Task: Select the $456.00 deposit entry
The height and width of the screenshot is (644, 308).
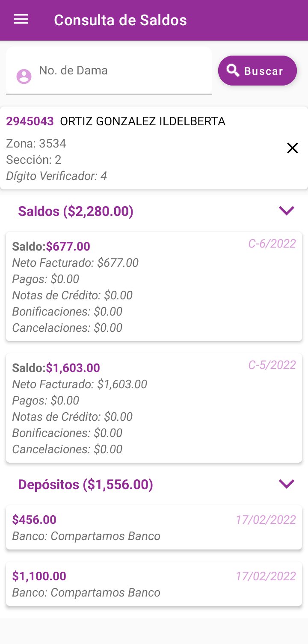Action: click(x=154, y=527)
